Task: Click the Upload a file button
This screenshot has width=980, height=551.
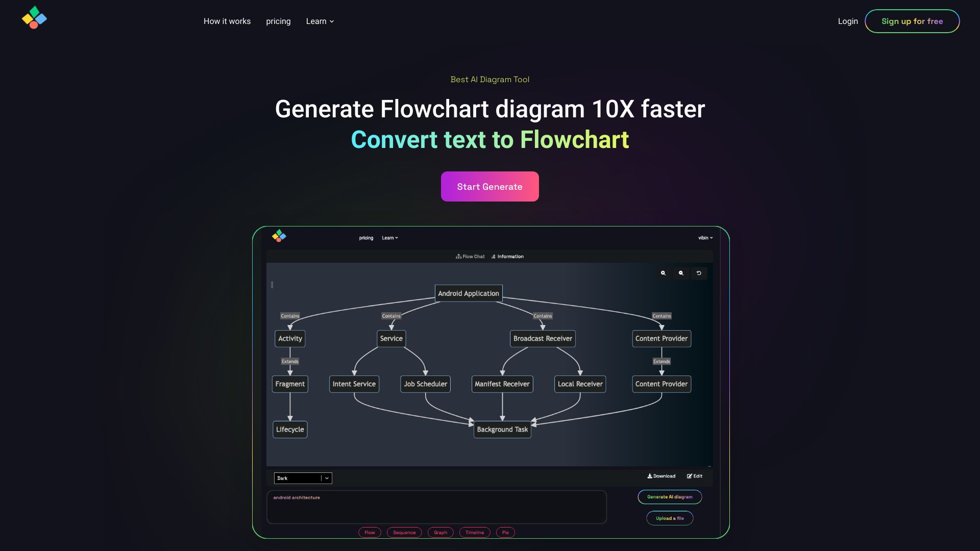Action: [669, 518]
